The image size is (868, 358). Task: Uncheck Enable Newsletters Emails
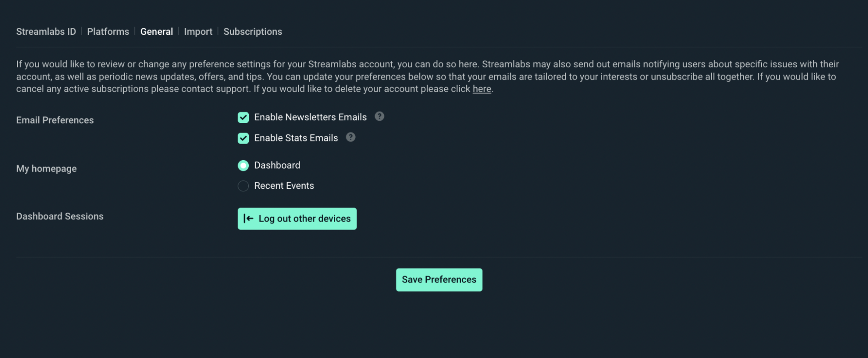point(243,117)
